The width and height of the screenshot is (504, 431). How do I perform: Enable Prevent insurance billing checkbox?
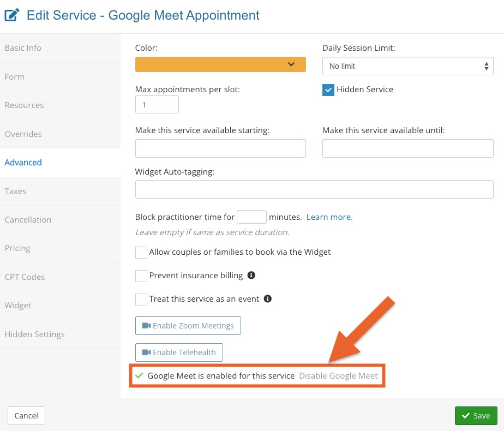[x=141, y=276]
